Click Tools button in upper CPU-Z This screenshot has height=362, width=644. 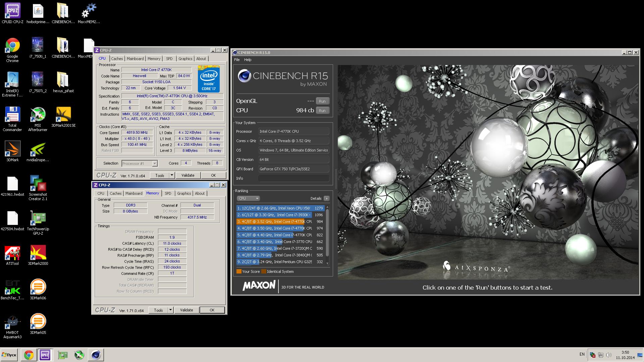pos(160,175)
